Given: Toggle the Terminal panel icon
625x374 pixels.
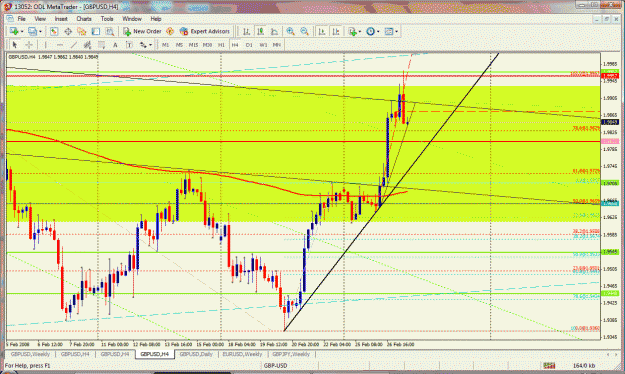Looking at the screenshot, I should click(x=96, y=31).
